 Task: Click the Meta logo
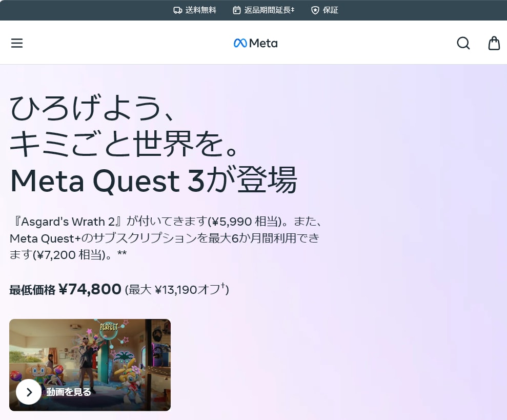coord(255,43)
